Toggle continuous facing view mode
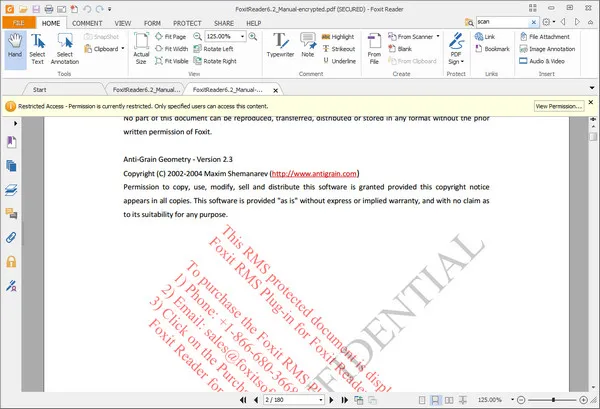600x409 pixels. coord(463,400)
